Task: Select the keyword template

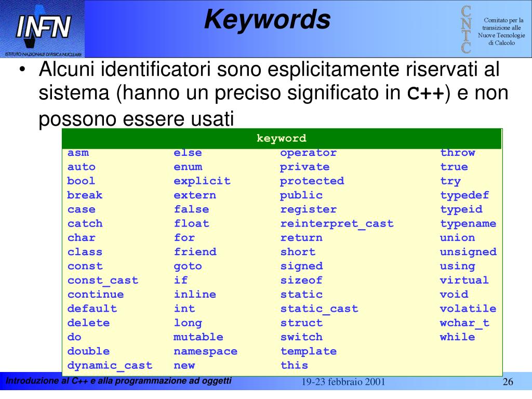Action: click(x=309, y=352)
